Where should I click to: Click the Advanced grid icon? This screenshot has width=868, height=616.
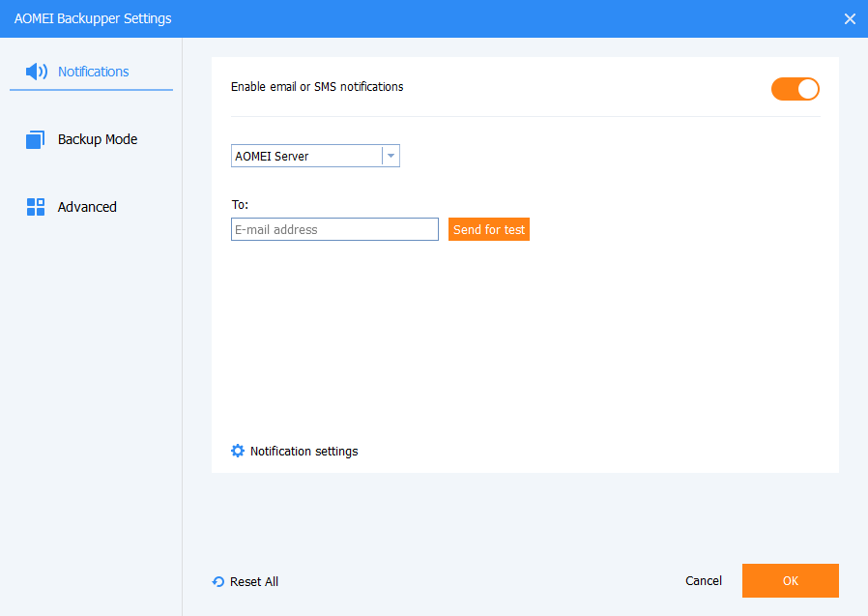(36, 207)
